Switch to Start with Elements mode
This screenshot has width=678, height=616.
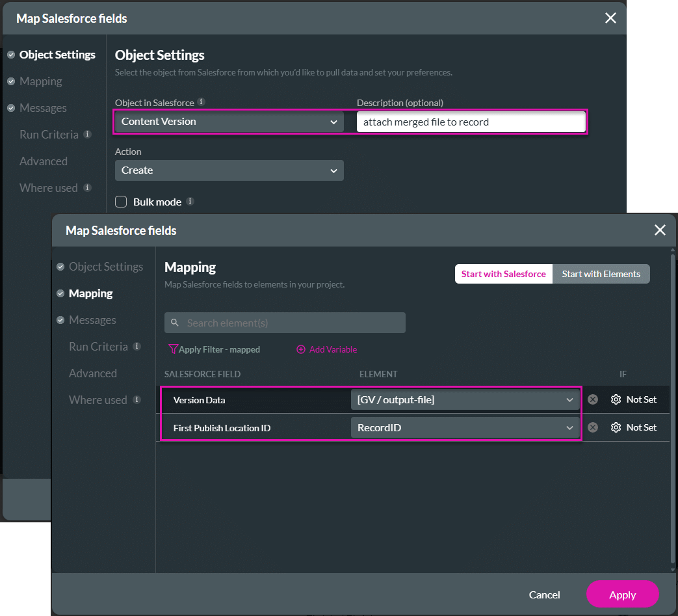[601, 274]
